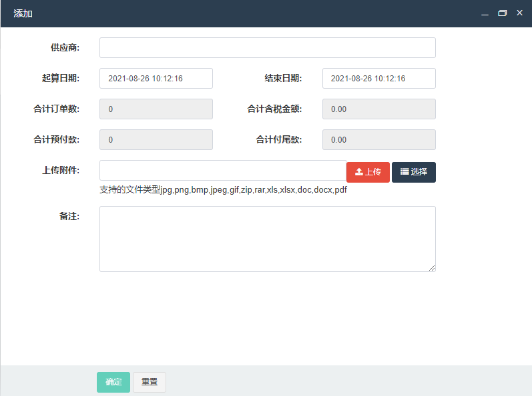The height and width of the screenshot is (396, 532).
Task: Close the 添加 dialog
Action: (519, 13)
